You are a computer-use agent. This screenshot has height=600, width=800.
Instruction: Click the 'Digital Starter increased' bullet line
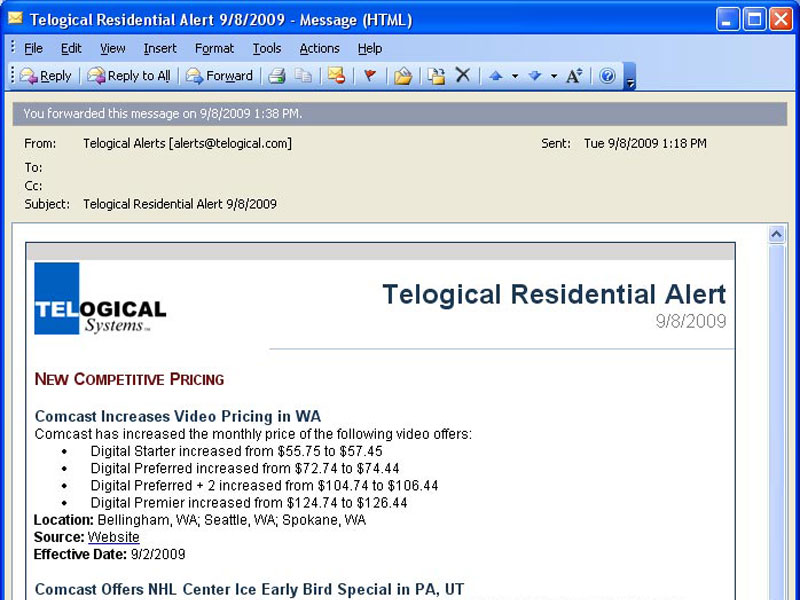236,452
